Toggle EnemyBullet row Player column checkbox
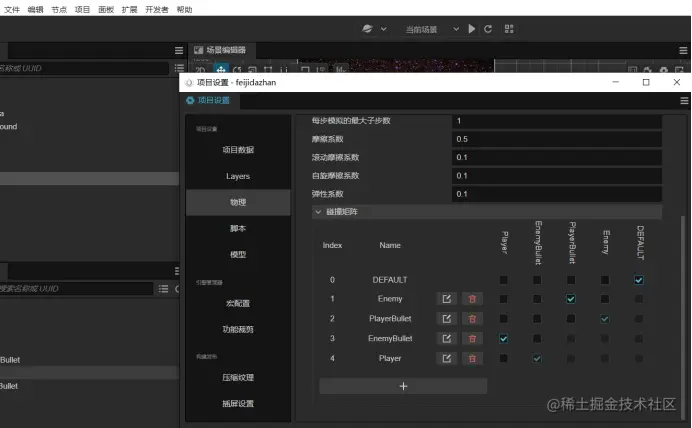Screen dimensions: 692x428 (x=503, y=338)
